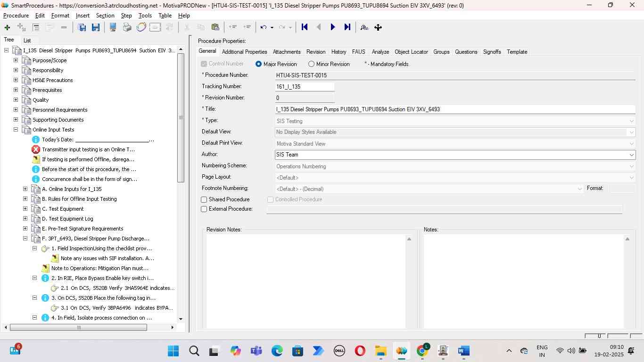Click the paste clipboard toolbar icon
Screen dimensions: 644x362
215,27
